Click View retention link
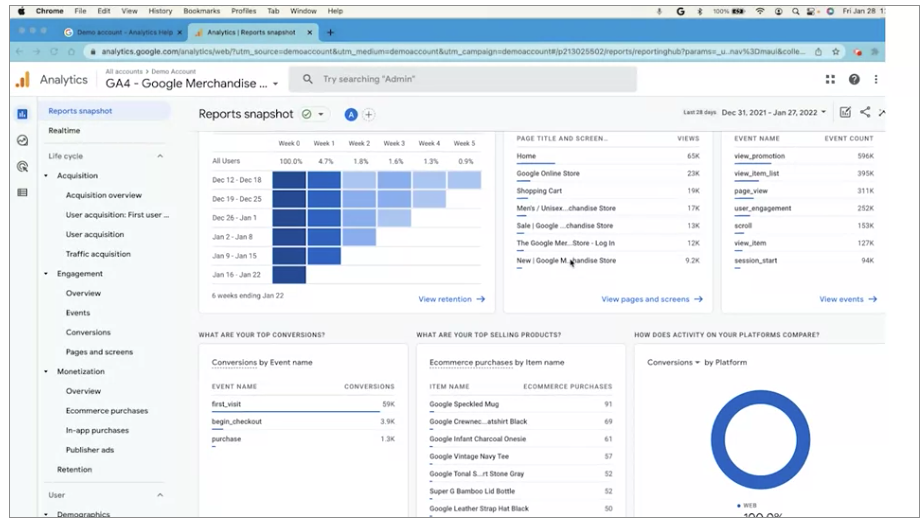This screenshot has width=924, height=524. pyautogui.click(x=451, y=299)
